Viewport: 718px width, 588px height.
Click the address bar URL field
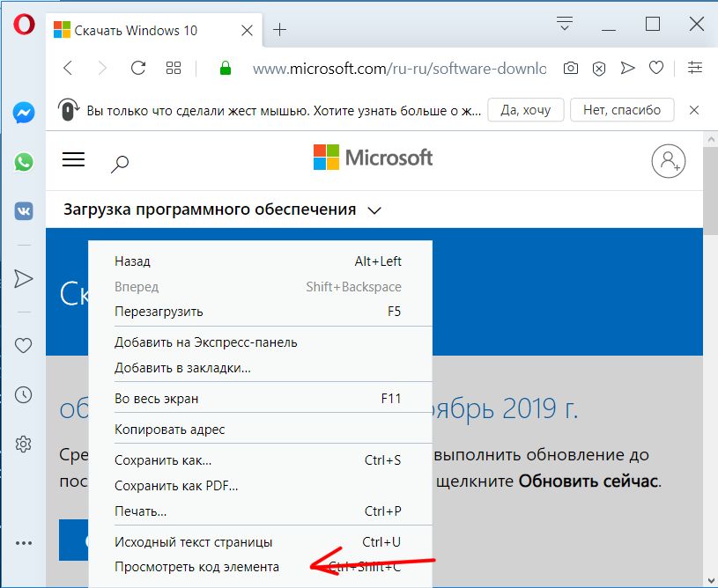398,68
